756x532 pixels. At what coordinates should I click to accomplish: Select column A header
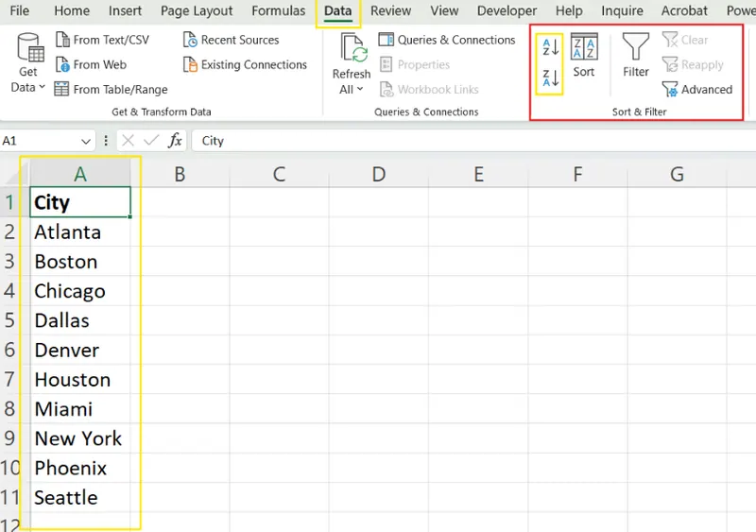coord(80,174)
